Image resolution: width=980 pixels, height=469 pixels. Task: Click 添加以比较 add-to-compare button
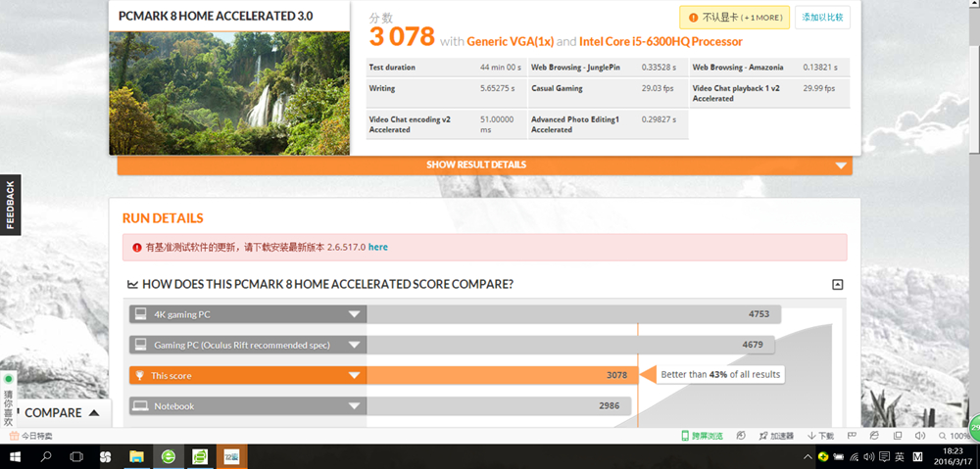pos(822,18)
